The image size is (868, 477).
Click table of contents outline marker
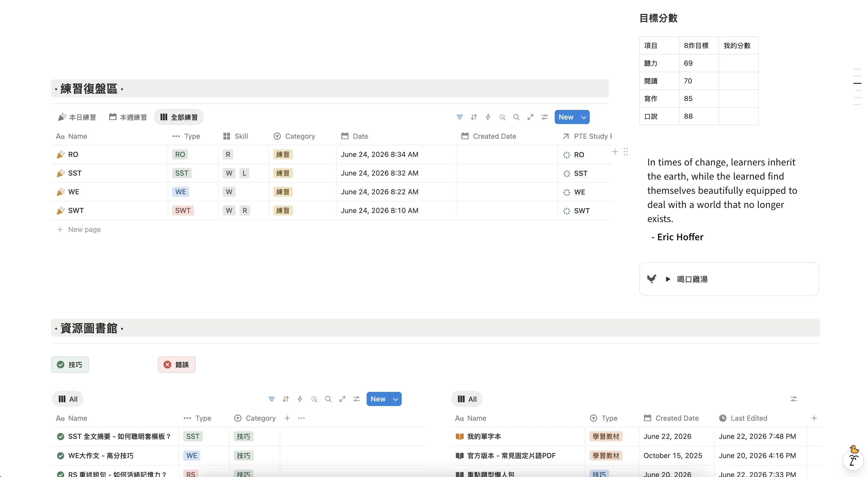(857, 83)
